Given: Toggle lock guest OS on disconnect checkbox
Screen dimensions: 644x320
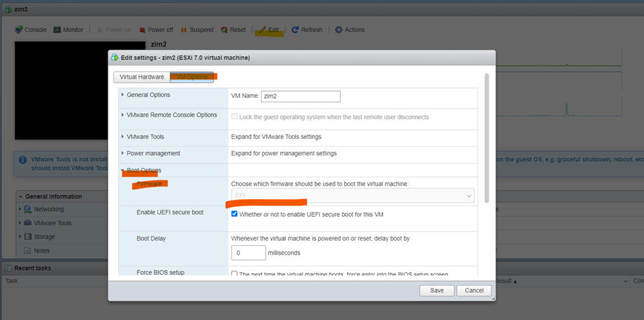Looking at the screenshot, I should tap(234, 116).
